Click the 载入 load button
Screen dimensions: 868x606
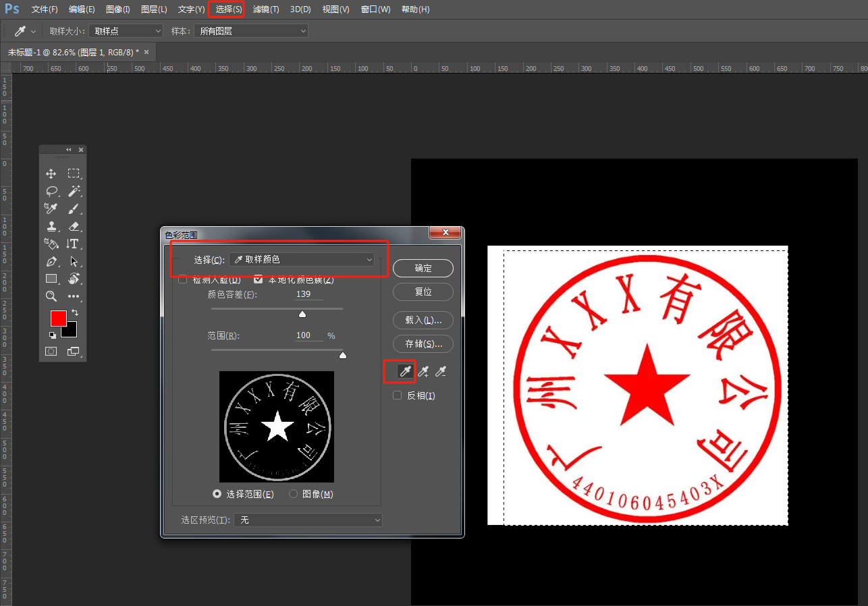pyautogui.click(x=423, y=320)
